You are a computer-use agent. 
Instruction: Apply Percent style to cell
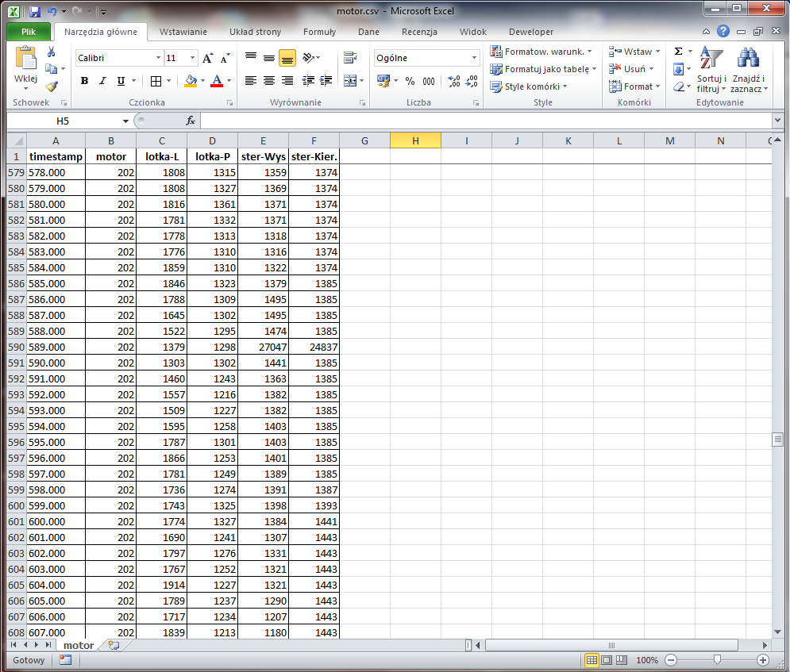click(x=410, y=81)
